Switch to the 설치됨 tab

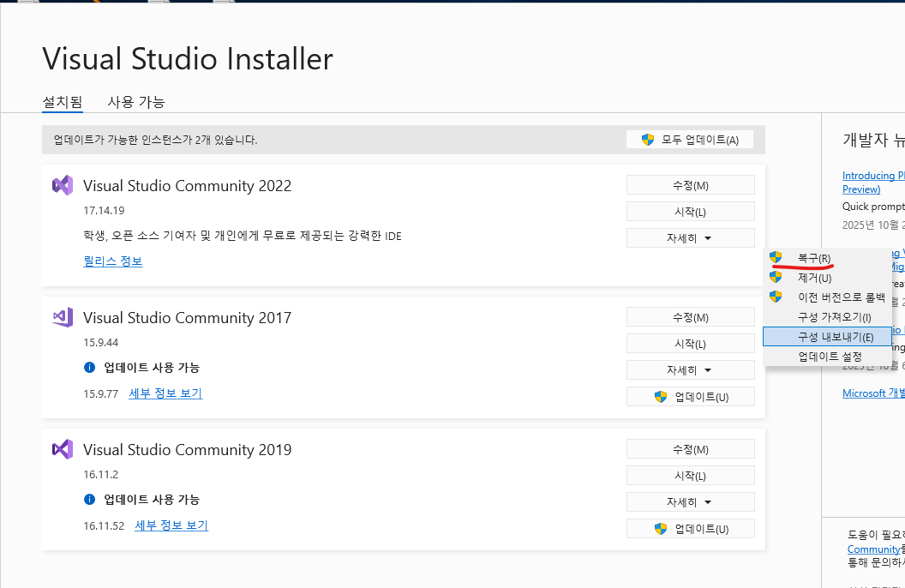(x=63, y=102)
